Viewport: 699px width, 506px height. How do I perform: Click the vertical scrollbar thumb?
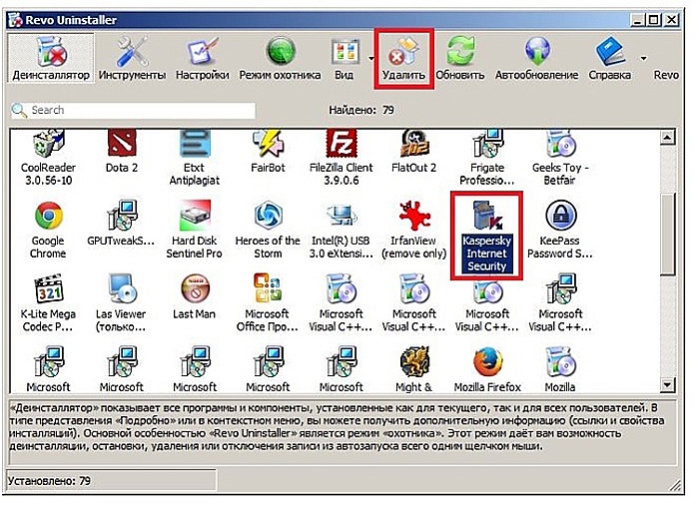pyautogui.click(x=667, y=234)
